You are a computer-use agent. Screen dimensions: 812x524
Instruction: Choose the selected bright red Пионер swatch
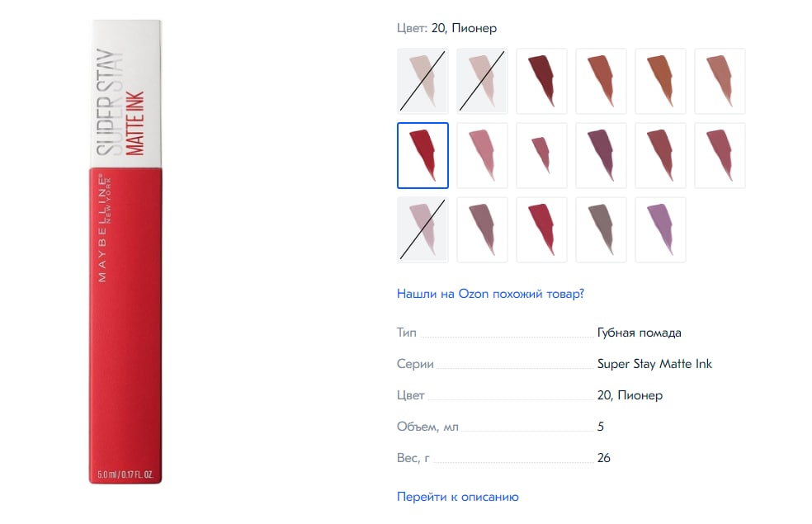pyautogui.click(x=423, y=155)
